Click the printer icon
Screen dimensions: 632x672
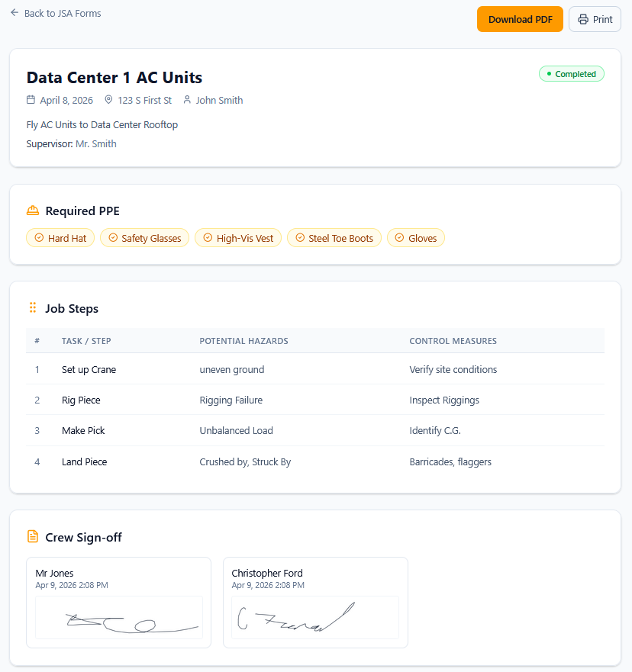point(583,19)
